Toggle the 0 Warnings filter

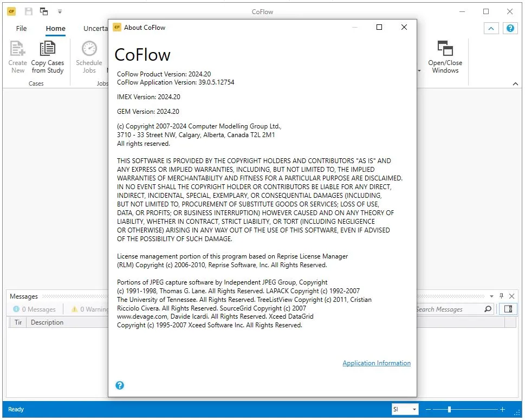coord(90,309)
